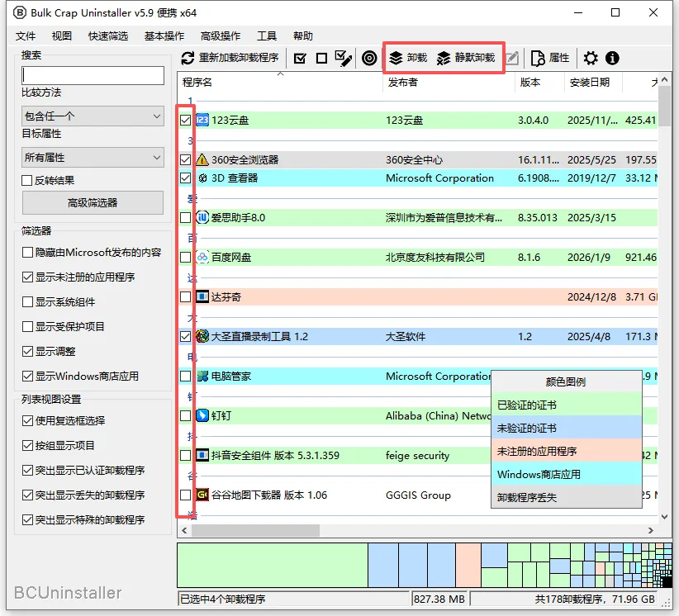Click the 360安全浏览器 warning icon
Viewport: 679px width, 616px height.
pyautogui.click(x=202, y=159)
